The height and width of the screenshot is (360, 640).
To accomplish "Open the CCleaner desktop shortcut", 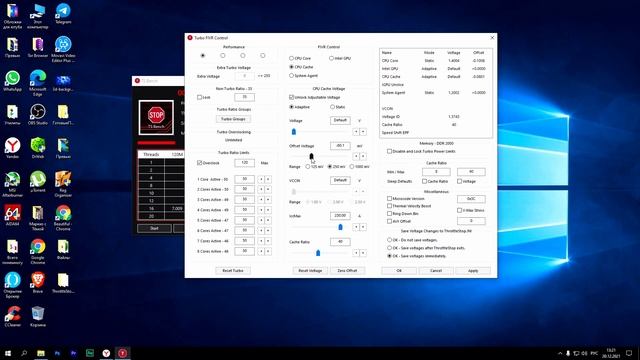I will 13,317.
